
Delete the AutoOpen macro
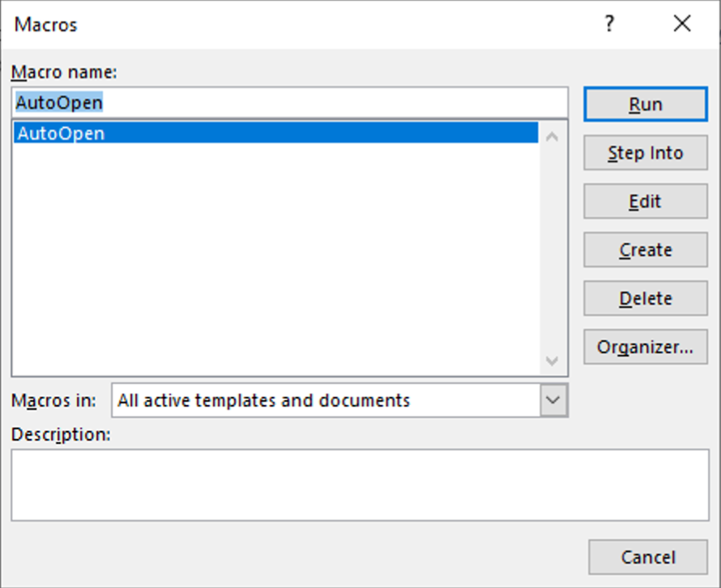[645, 298]
